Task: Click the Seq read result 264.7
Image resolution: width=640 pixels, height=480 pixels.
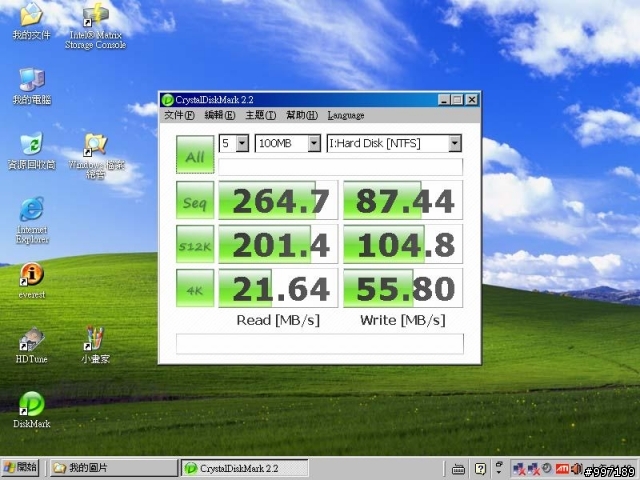Action: coord(278,200)
